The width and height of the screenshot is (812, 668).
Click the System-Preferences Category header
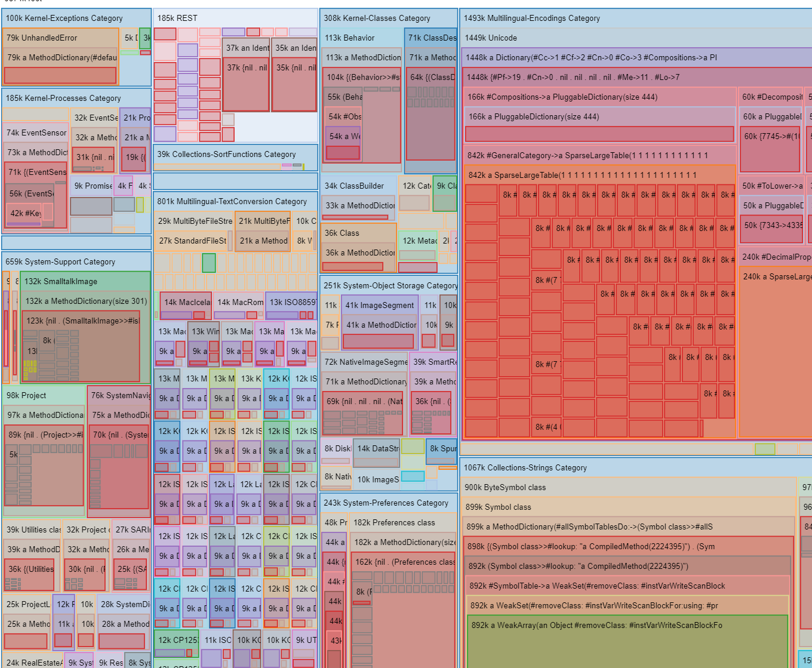coord(386,503)
